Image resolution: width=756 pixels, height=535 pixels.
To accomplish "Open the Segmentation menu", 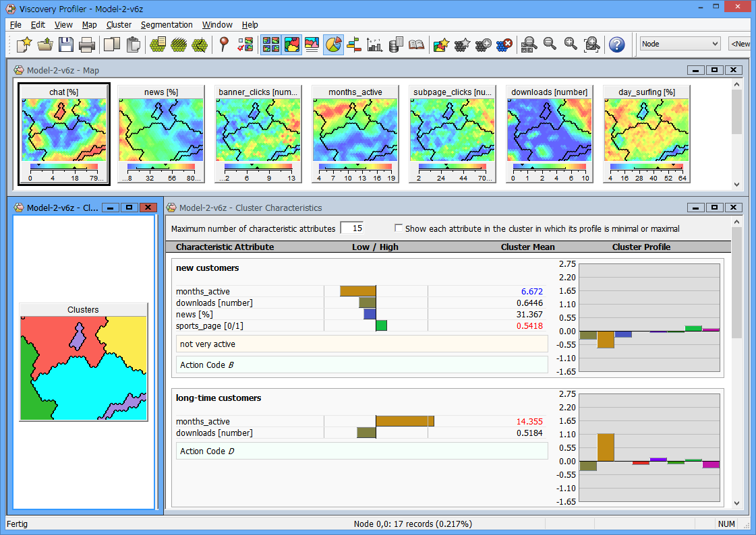I will (167, 25).
